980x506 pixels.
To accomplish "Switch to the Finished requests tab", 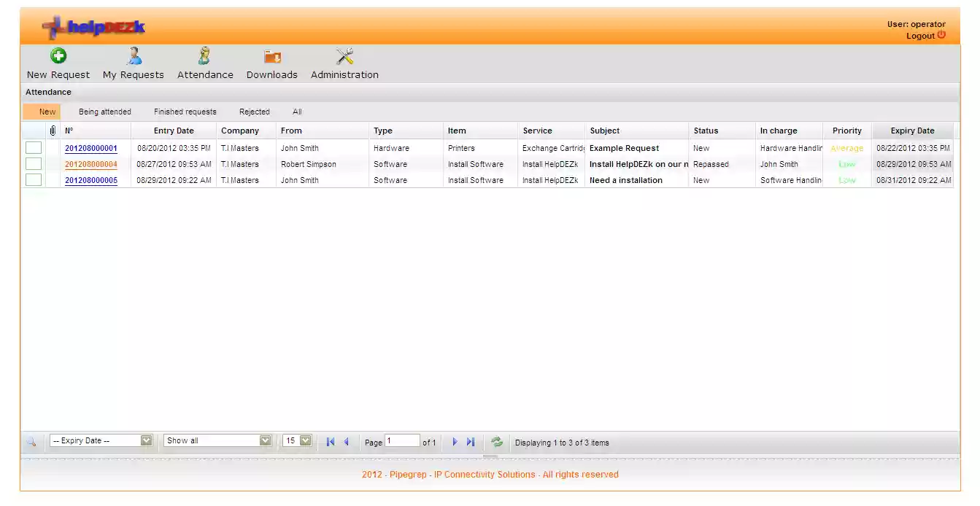I will tap(185, 112).
